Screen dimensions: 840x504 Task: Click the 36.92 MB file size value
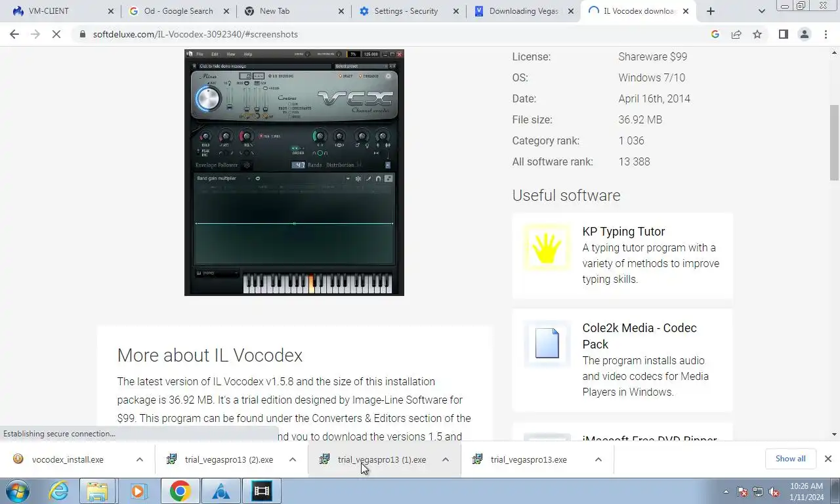pyautogui.click(x=640, y=119)
